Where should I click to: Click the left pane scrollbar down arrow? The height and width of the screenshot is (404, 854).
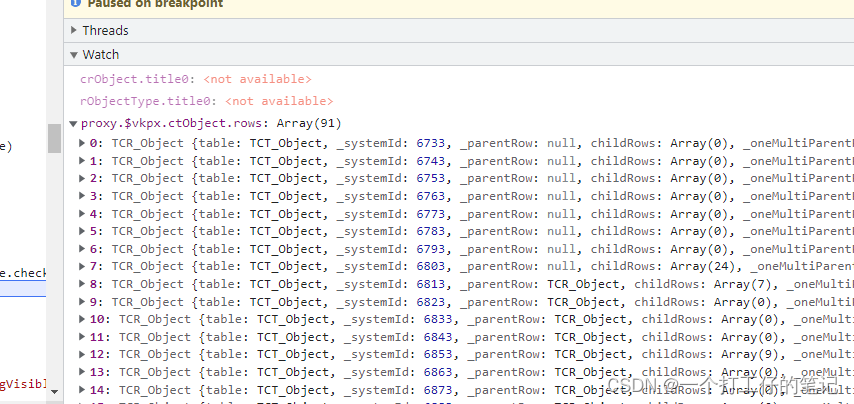(x=54, y=391)
